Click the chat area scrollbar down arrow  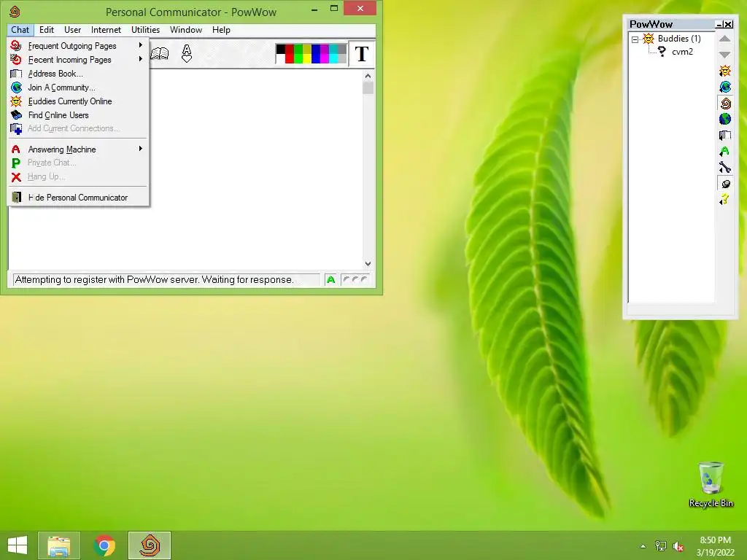coord(368,263)
